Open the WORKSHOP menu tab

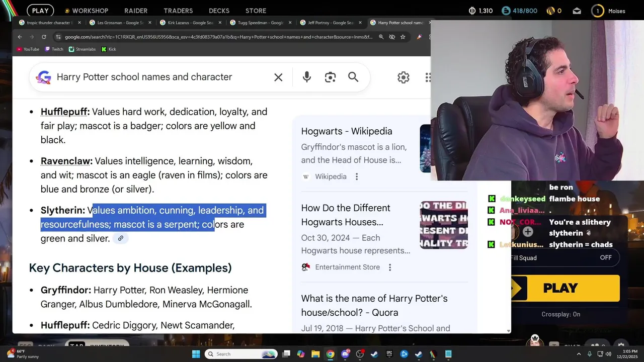(x=87, y=11)
